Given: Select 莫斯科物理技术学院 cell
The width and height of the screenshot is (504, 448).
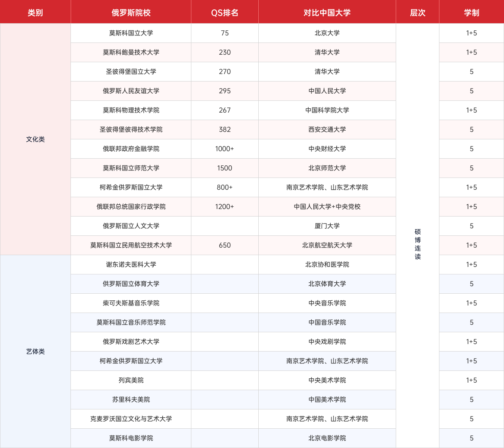Looking at the screenshot, I should pyautogui.click(x=131, y=110).
